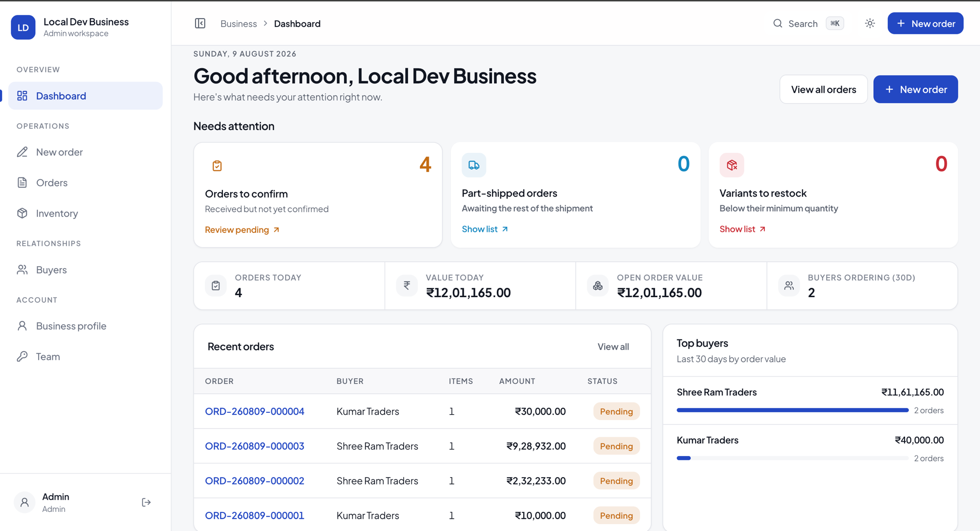The image size is (980, 531).
Task: Open Business profile settings
Action: coord(85,326)
